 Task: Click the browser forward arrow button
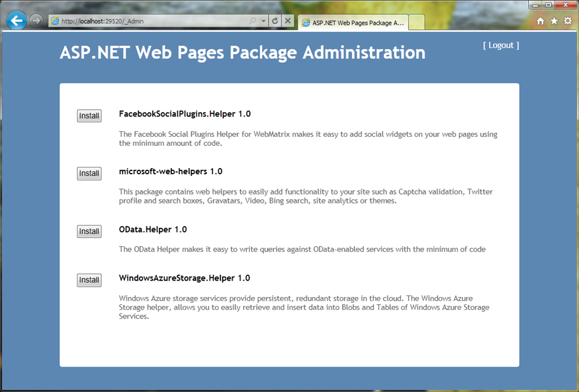(x=36, y=21)
